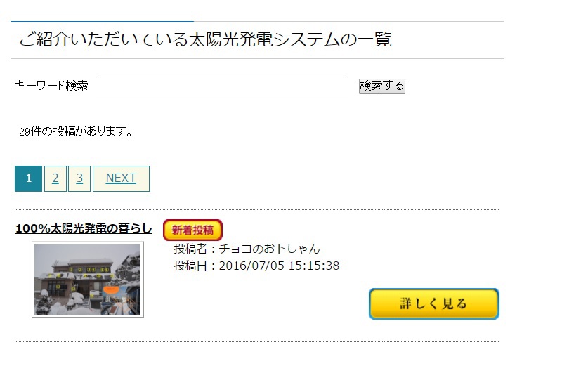Click the 新着投稿 badge icon
Image resolution: width=569 pixels, height=392 pixels.
(x=192, y=230)
